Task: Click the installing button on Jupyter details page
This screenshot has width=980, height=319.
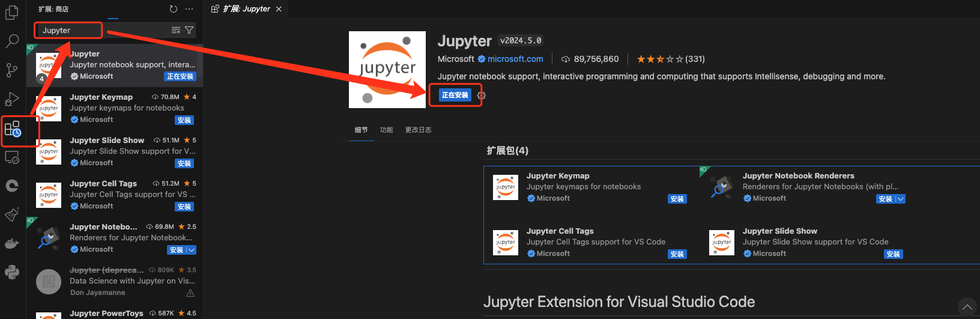Action: 455,95
